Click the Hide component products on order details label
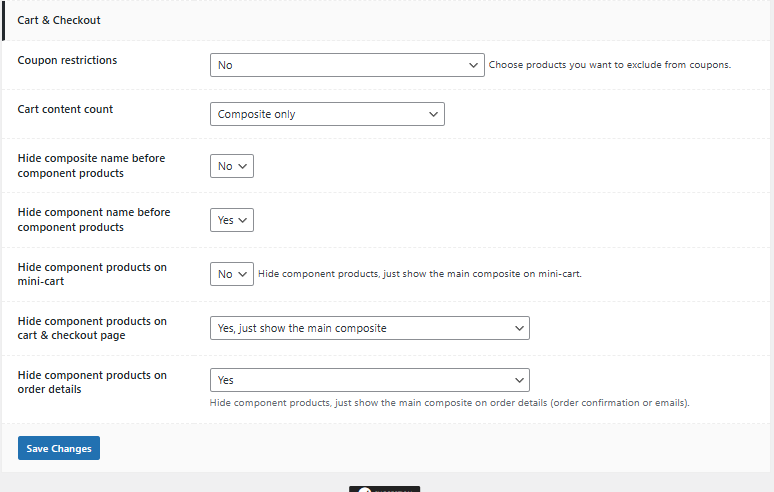774x492 pixels. tap(92, 382)
